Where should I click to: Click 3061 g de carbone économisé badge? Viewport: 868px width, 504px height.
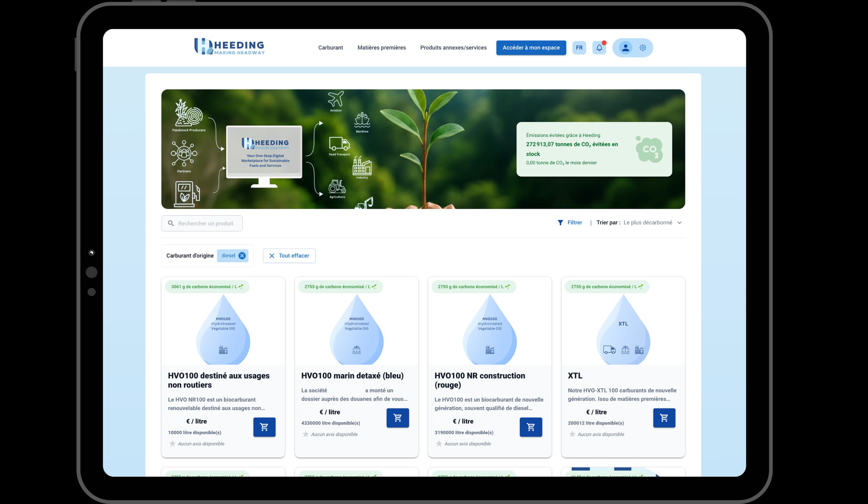pyautogui.click(x=207, y=287)
